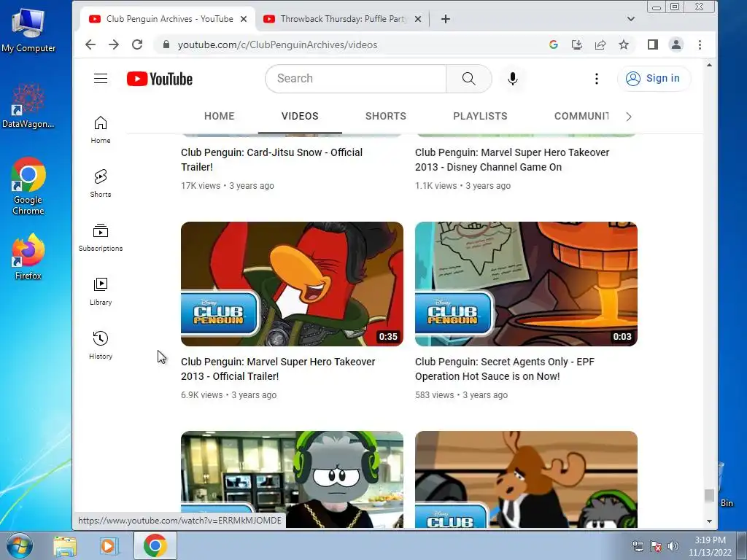Click the '583 views' text
Screen dimensions: 747x560
435,394
